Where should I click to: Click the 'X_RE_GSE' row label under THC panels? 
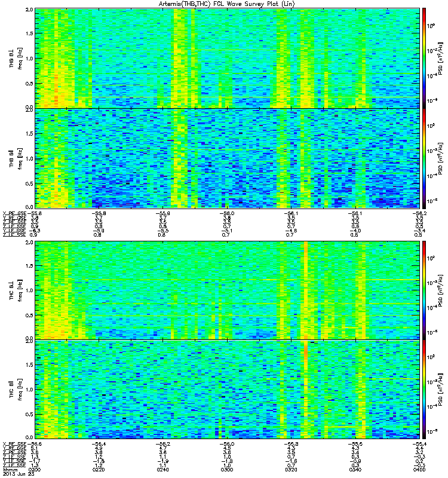(x=14, y=444)
